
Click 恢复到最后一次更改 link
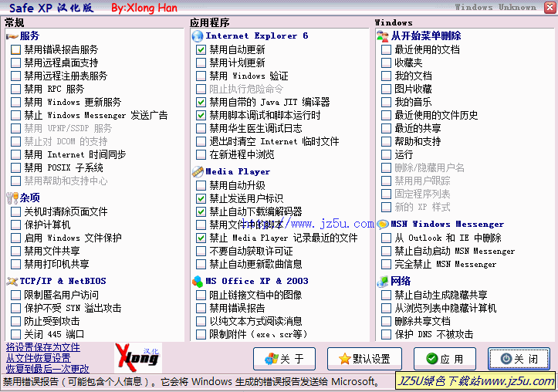click(48, 369)
